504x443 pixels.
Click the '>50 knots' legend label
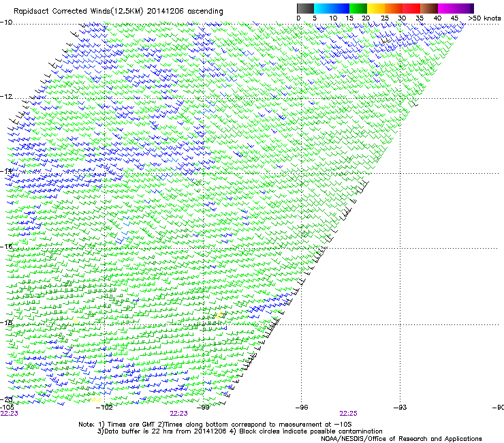[x=484, y=18]
